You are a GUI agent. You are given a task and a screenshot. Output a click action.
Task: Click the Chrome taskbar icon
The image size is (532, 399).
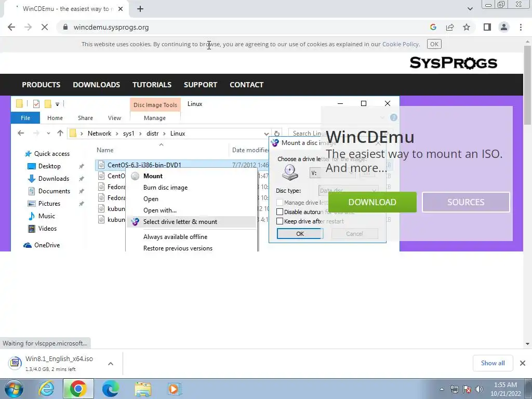[78, 389]
